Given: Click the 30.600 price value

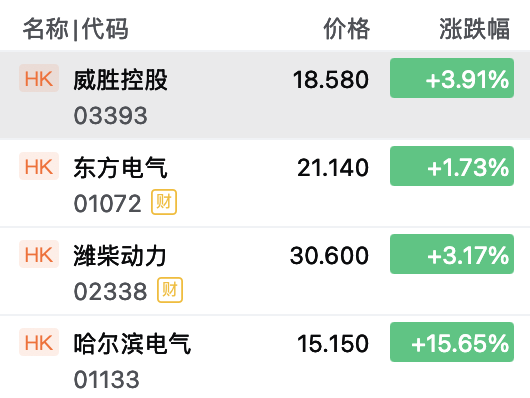Looking at the screenshot, I should 329,256.
